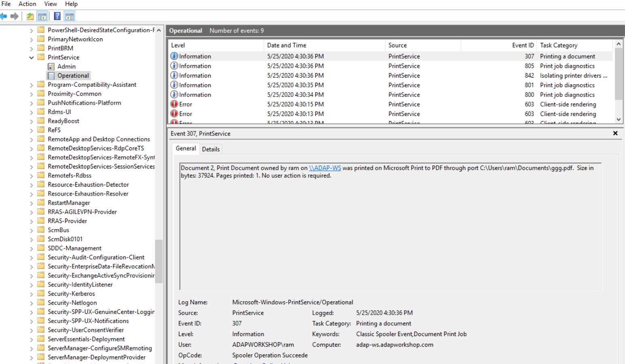Expand the Security-Kerberos tree item
Screen dimensions: 625x364
(31, 293)
